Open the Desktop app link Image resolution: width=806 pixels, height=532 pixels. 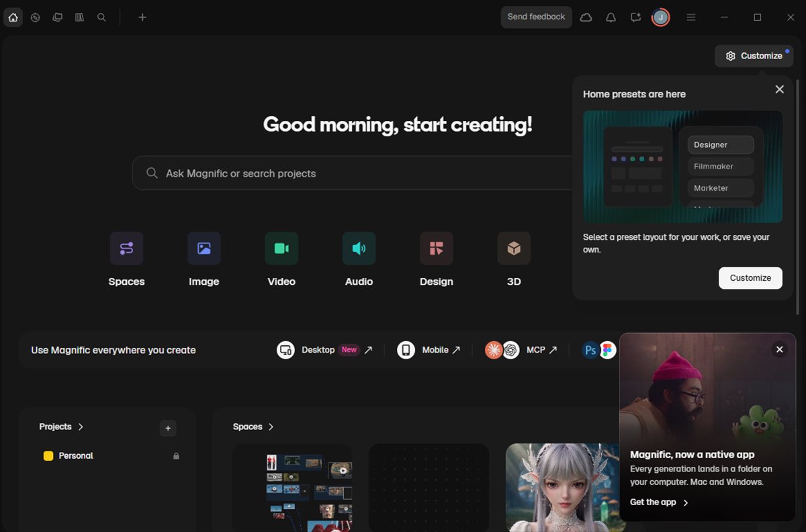[325, 350]
